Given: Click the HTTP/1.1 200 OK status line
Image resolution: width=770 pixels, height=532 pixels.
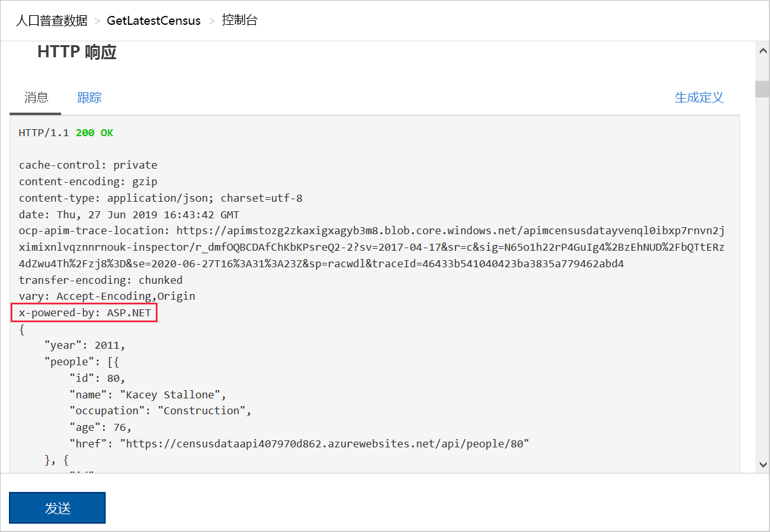Looking at the screenshot, I should click(66, 133).
